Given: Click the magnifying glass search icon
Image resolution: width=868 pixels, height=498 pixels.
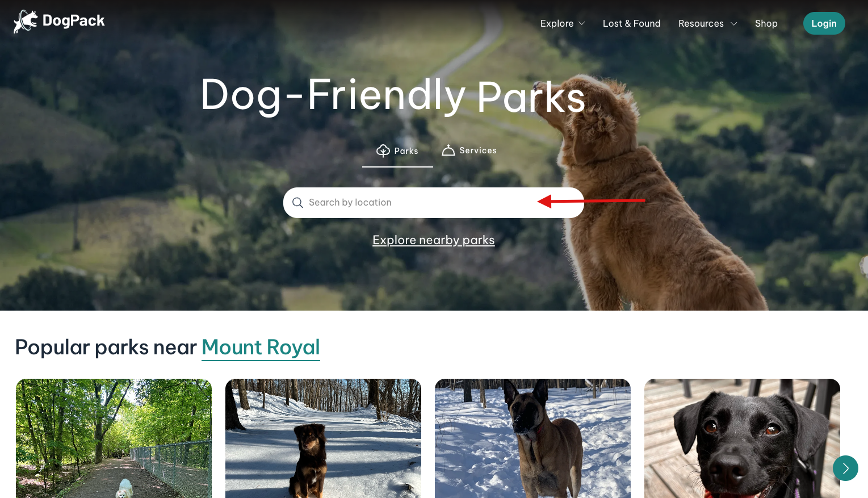Looking at the screenshot, I should [297, 203].
